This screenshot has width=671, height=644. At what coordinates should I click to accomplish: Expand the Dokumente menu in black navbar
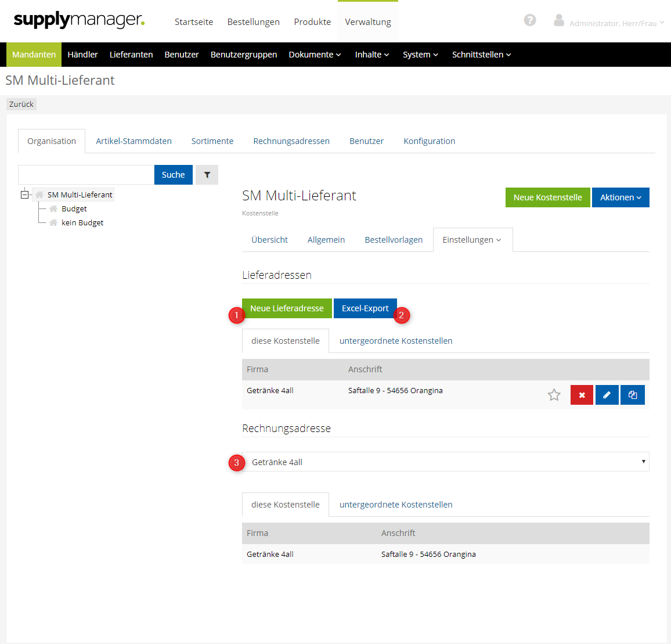315,55
